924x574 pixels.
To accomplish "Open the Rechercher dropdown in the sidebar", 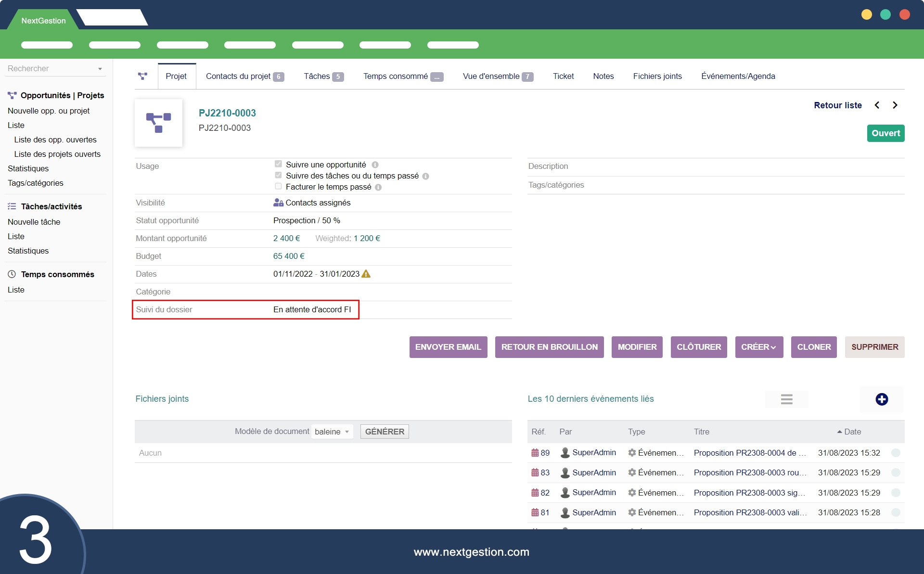I will coord(55,68).
